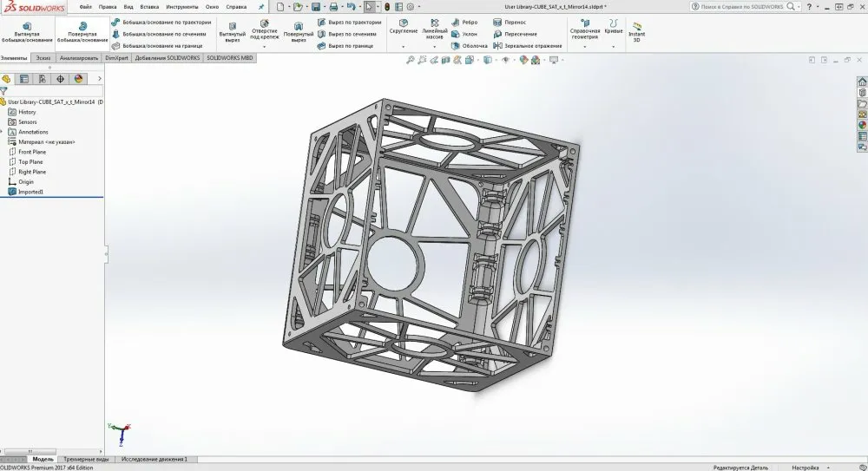Image resolution: width=868 pixels, height=471 pixels.
Task: Open the edit appearance color ball icon
Action: click(x=523, y=60)
